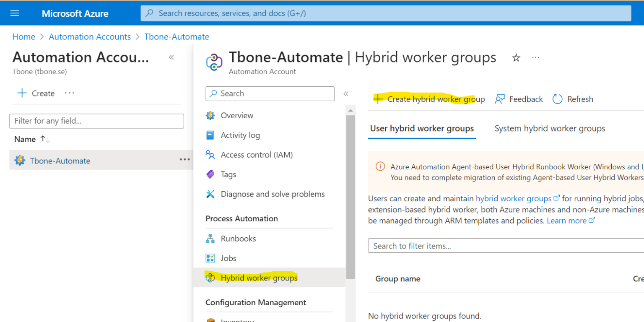Viewport: 644px width, 322px height.
Task: Open the Overview section icon
Action: point(211,115)
